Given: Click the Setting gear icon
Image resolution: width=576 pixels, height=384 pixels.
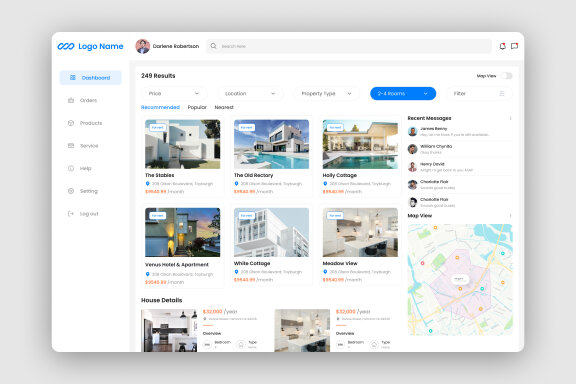Looking at the screenshot, I should point(71,191).
